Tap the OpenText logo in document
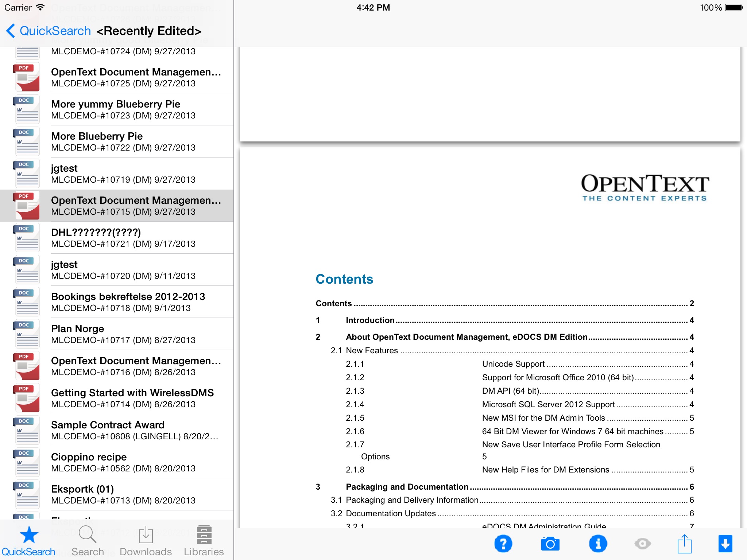The height and width of the screenshot is (560, 747). (x=645, y=187)
